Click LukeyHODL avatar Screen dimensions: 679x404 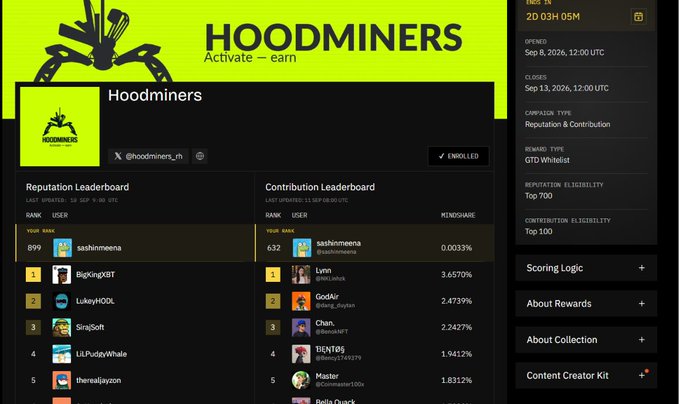point(61,301)
